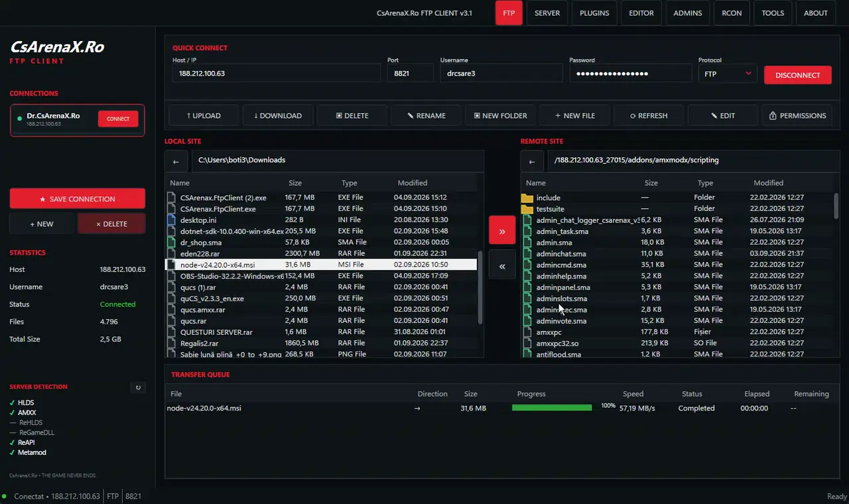Click the adminchat.sma file icon

click(528, 254)
